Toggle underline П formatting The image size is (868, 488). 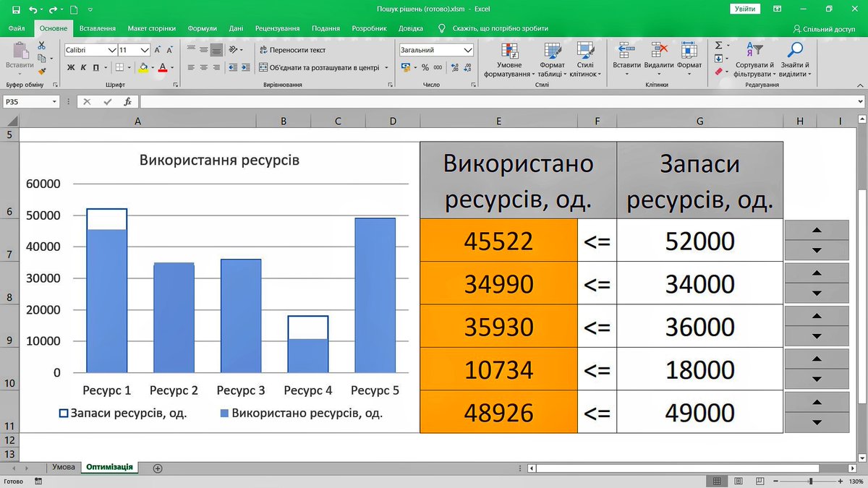[95, 67]
